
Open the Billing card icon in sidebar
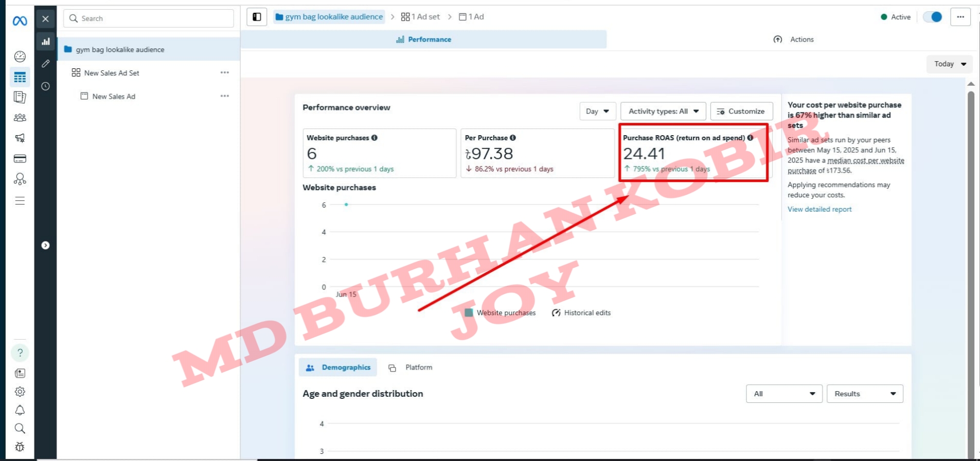pyautogui.click(x=20, y=158)
